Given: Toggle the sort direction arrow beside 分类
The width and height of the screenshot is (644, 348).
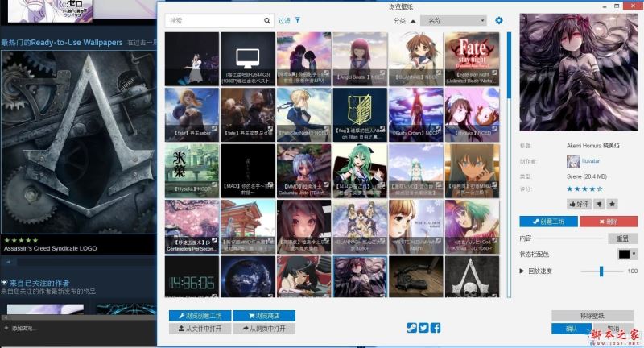Looking at the screenshot, I should (x=413, y=21).
